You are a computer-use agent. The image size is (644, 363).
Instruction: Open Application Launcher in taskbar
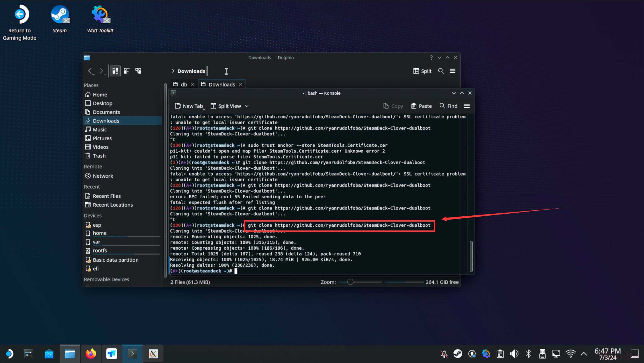(x=10, y=354)
